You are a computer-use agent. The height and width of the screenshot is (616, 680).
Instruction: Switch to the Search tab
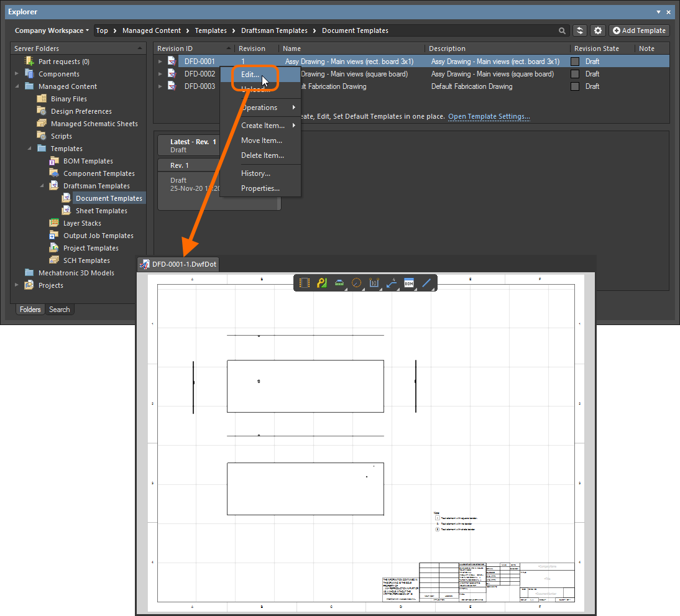click(x=60, y=310)
